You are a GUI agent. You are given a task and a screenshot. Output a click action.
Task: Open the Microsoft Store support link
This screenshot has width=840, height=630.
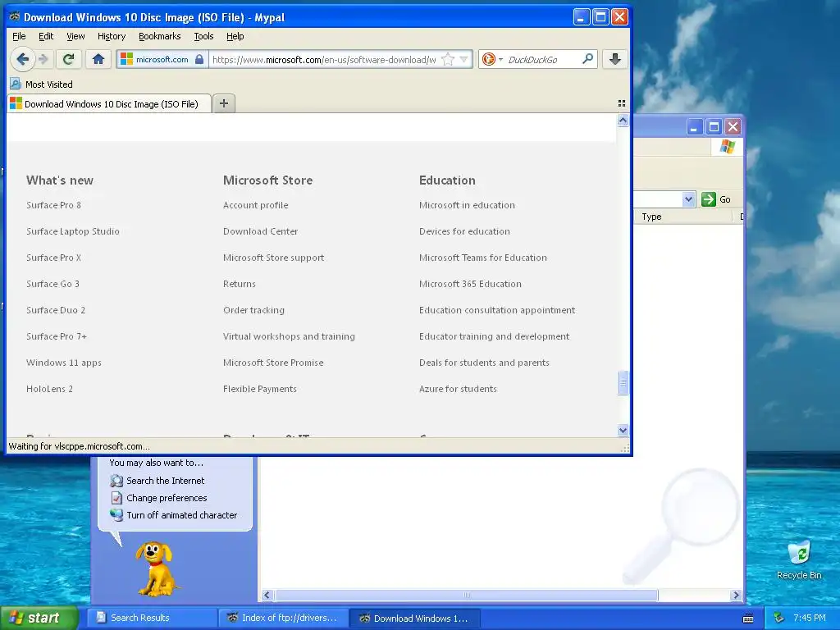274,258
